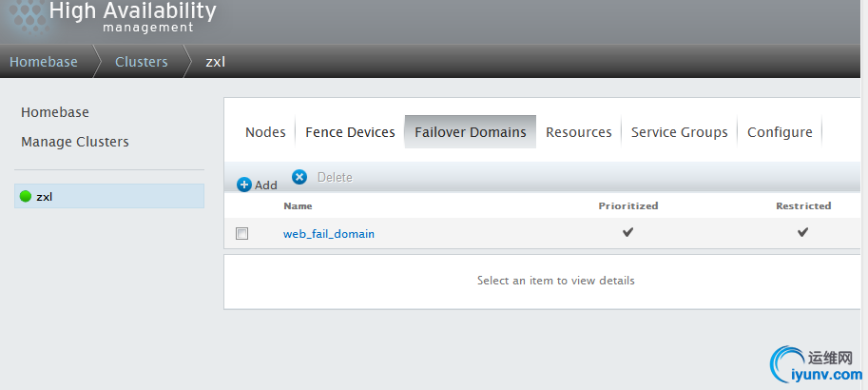
Task: Select the Failover Domains tab
Action: click(470, 132)
